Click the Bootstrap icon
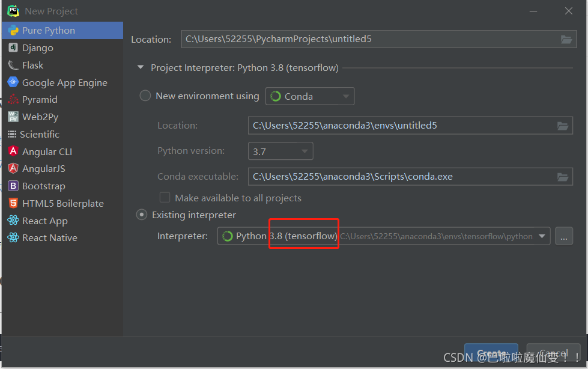Image resolution: width=588 pixels, height=369 pixels. click(13, 186)
